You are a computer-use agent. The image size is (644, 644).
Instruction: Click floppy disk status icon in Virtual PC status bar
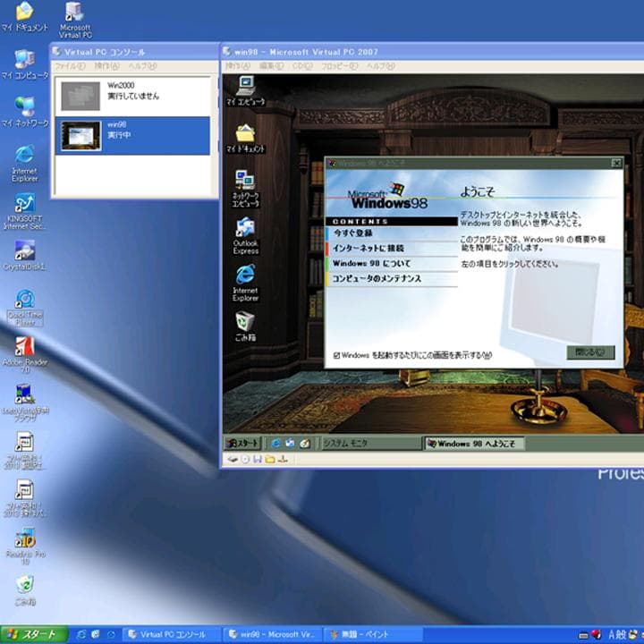258,459
